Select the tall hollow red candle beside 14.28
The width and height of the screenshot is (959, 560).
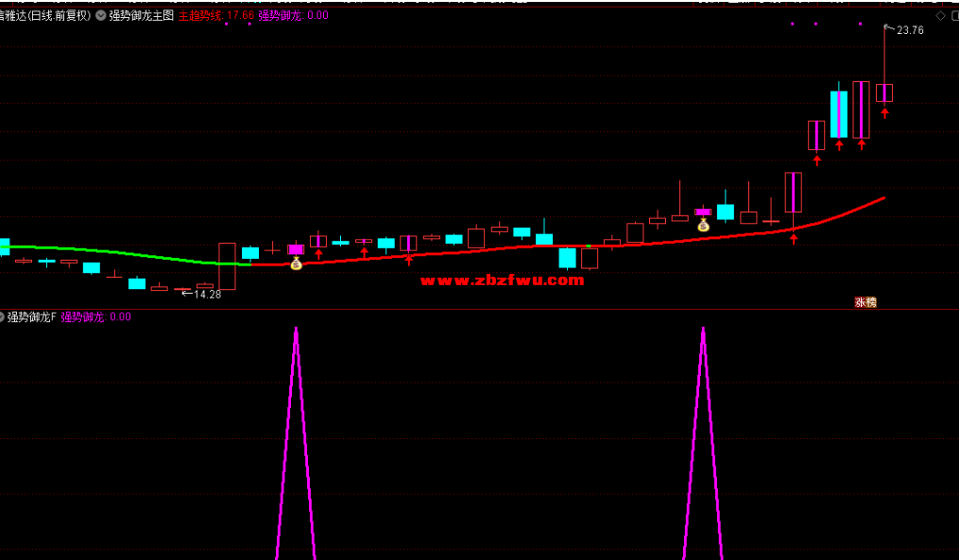coord(227,266)
